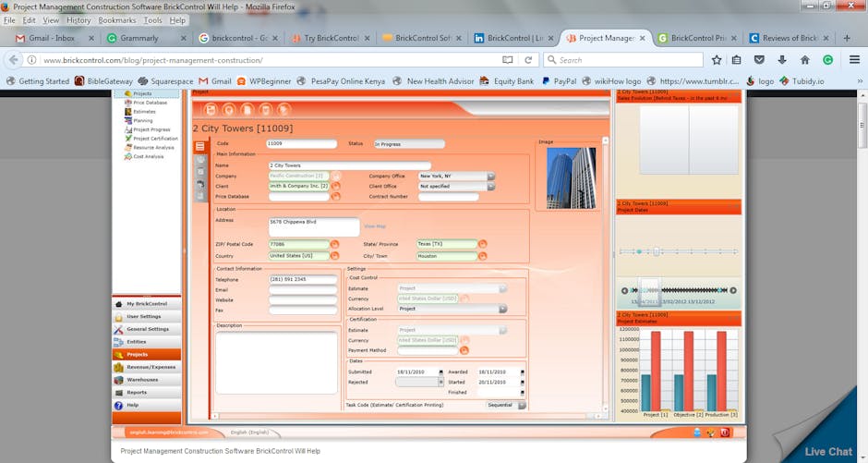Switch to the Grammarly browser tab
This screenshot has height=463, width=868.
(146, 38)
